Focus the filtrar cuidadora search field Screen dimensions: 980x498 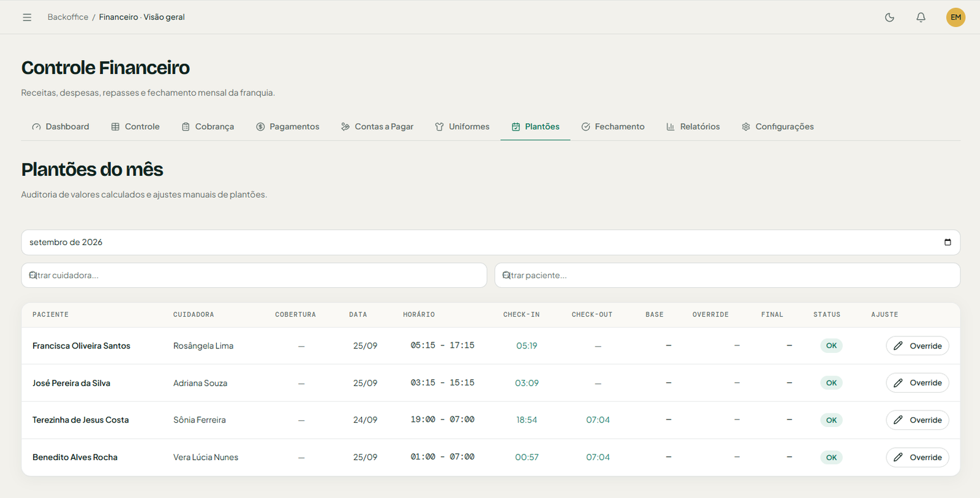[x=254, y=276]
